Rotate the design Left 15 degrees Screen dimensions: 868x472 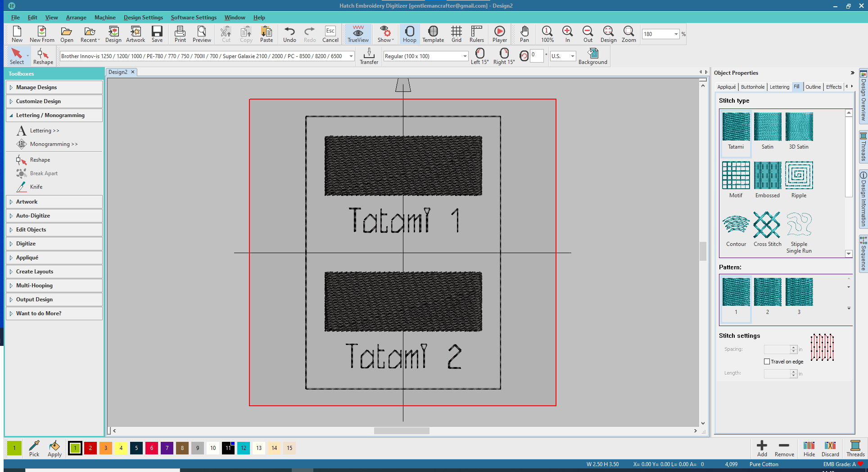(479, 56)
